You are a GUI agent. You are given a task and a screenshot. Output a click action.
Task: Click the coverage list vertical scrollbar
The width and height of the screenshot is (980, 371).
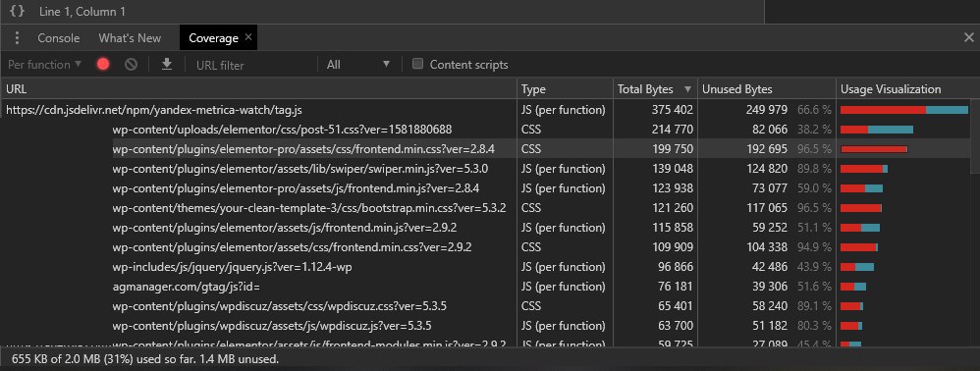pos(975,134)
